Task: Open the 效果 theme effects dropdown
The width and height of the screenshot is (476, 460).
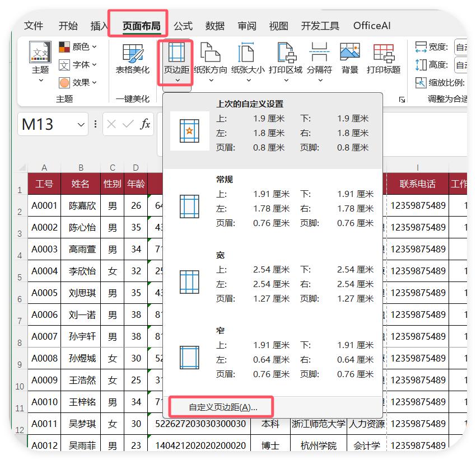Action: pyautogui.click(x=78, y=82)
